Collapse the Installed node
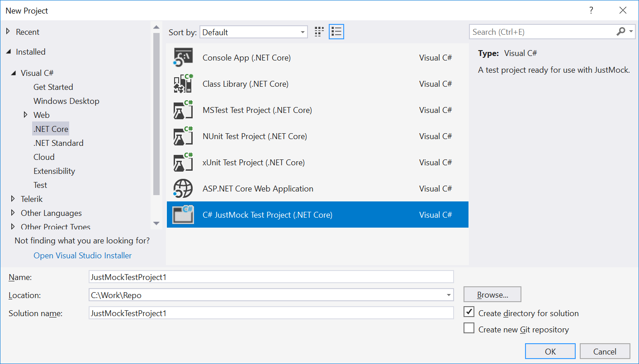 tap(8, 52)
